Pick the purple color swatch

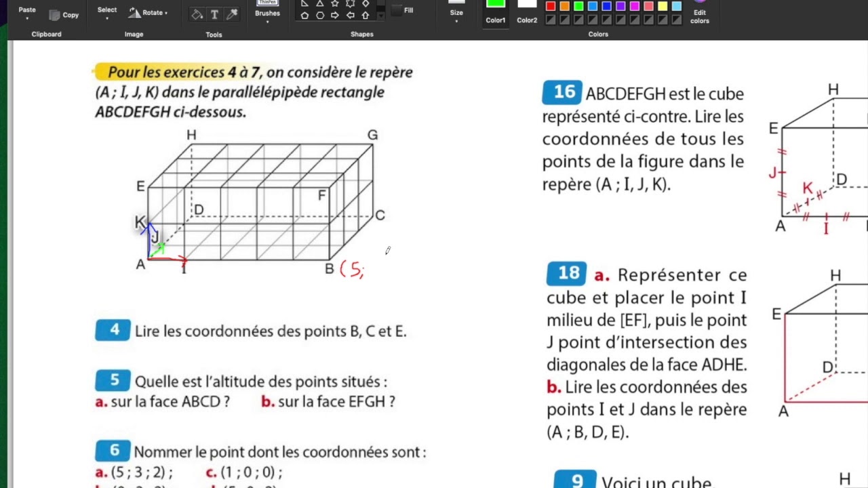point(620,6)
